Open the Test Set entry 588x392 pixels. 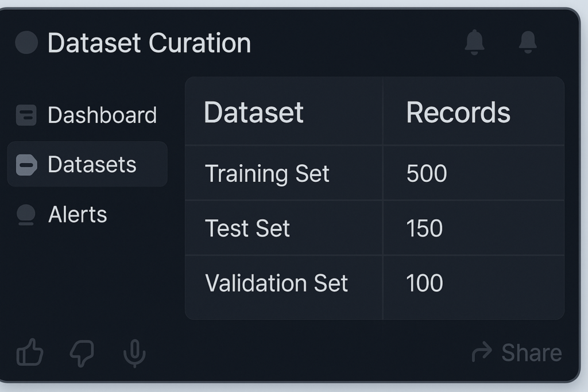pyautogui.click(x=247, y=228)
